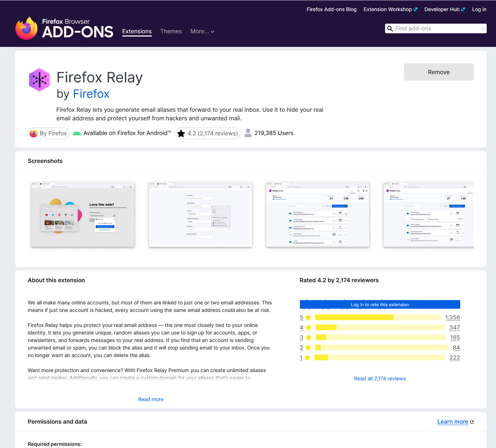Click the About this extension heading
Viewport: 496px width, 448px height.
57,280
